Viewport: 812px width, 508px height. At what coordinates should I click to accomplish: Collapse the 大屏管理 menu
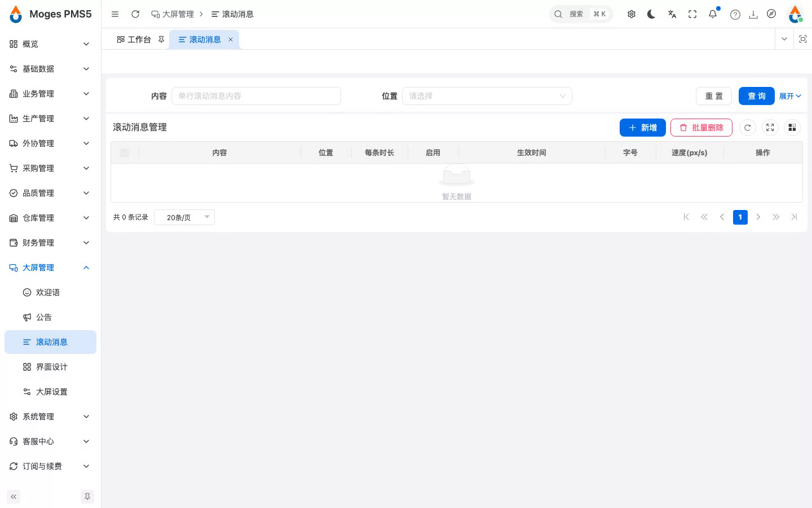50,268
